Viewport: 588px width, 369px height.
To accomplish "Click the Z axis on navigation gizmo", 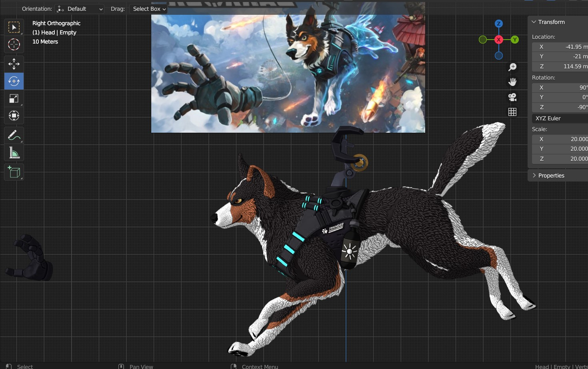I will point(498,24).
